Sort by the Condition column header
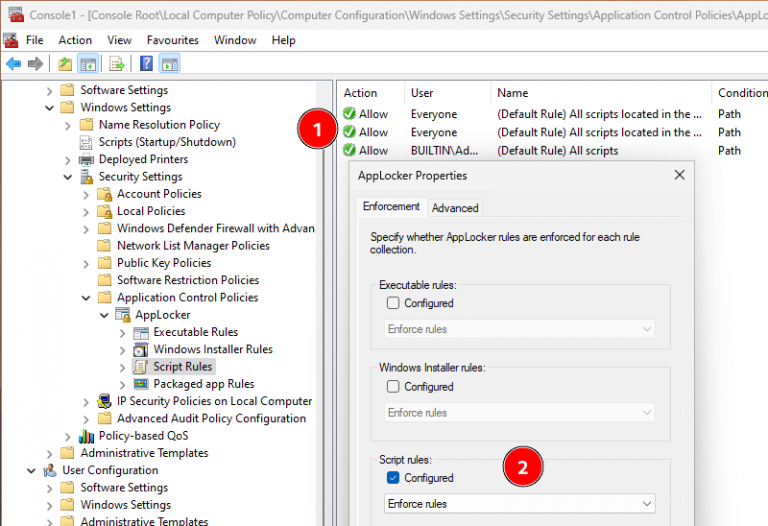This screenshot has width=768, height=526. [x=740, y=93]
